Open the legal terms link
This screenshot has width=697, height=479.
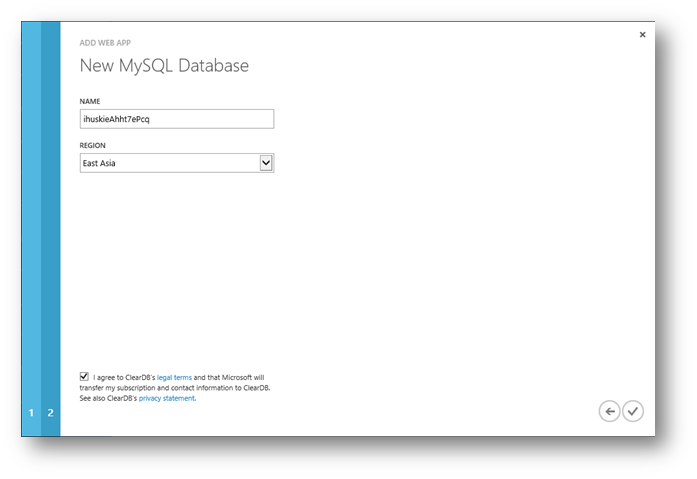174,377
